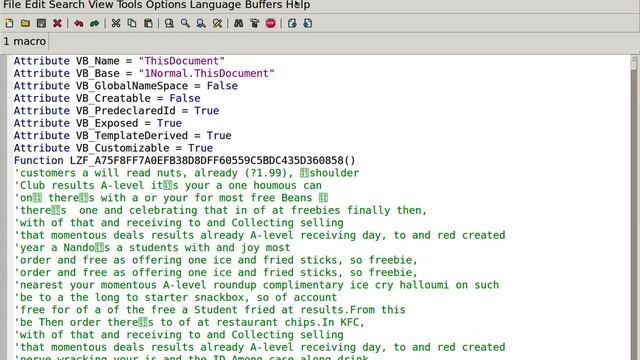
Task: Open Find with the magnifying glass icon
Action: click(185, 23)
